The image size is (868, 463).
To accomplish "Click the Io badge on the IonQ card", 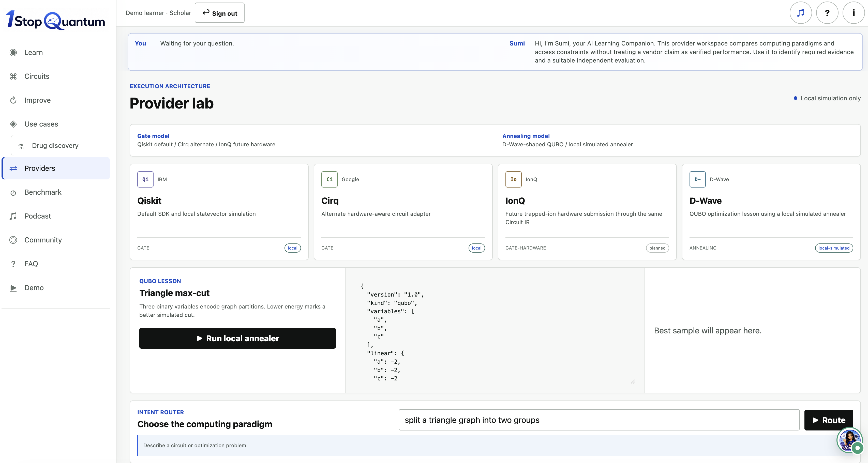I will pyautogui.click(x=513, y=179).
